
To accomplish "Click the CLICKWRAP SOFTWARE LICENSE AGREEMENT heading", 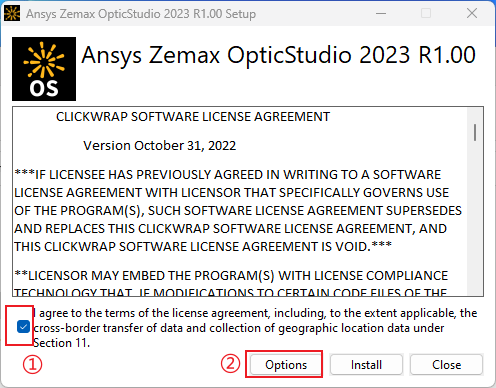I will click(193, 117).
